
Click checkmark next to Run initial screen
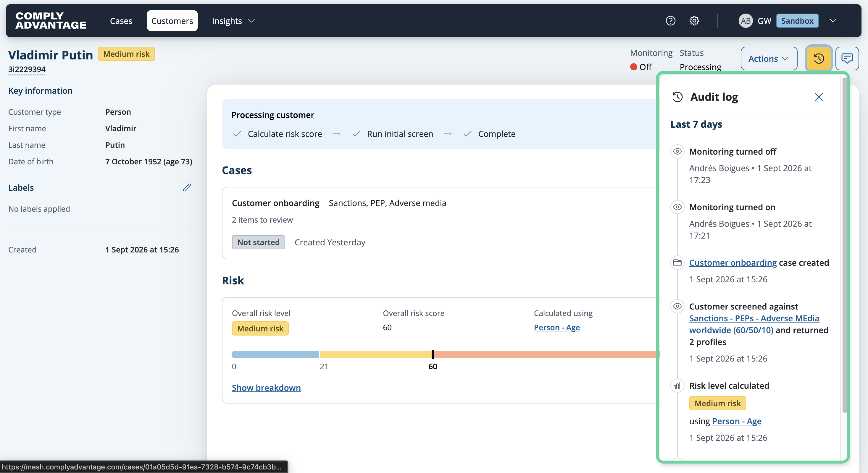[356, 134]
